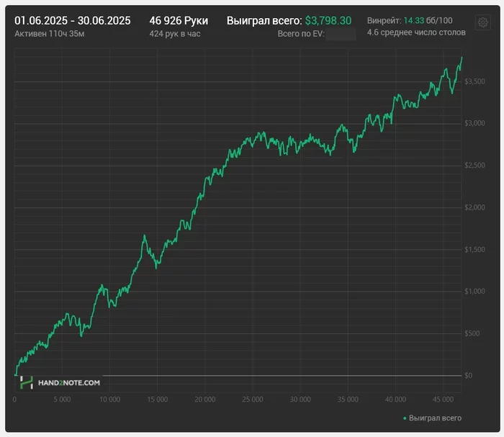The width and height of the screenshot is (504, 437).
Task: Click the 15 000 x-axis label
Action: click(158, 400)
